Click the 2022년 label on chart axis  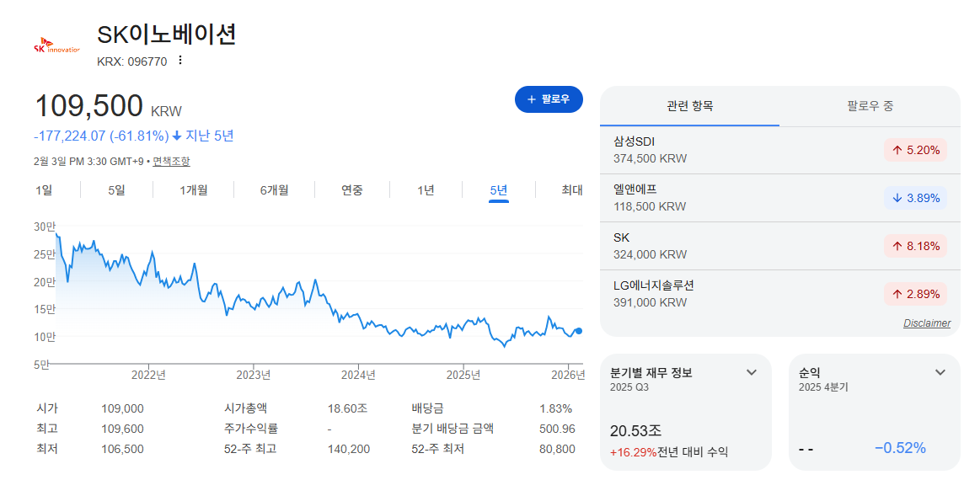[x=149, y=376]
